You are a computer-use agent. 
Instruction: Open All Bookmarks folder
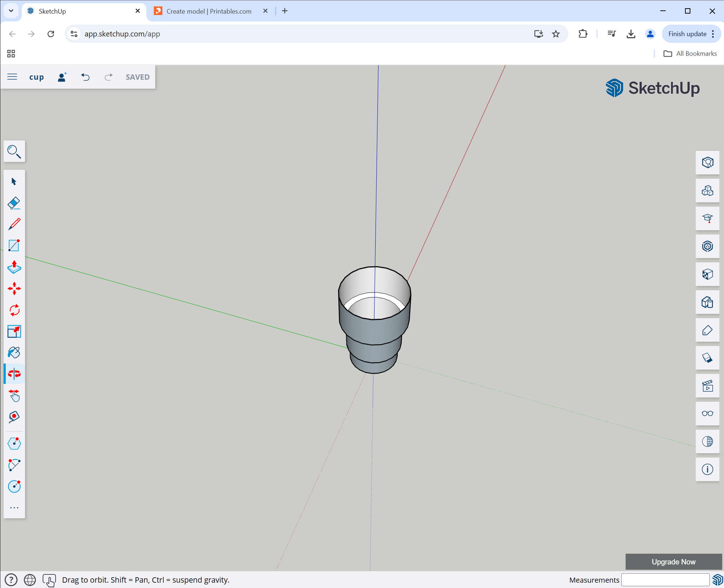(x=690, y=54)
